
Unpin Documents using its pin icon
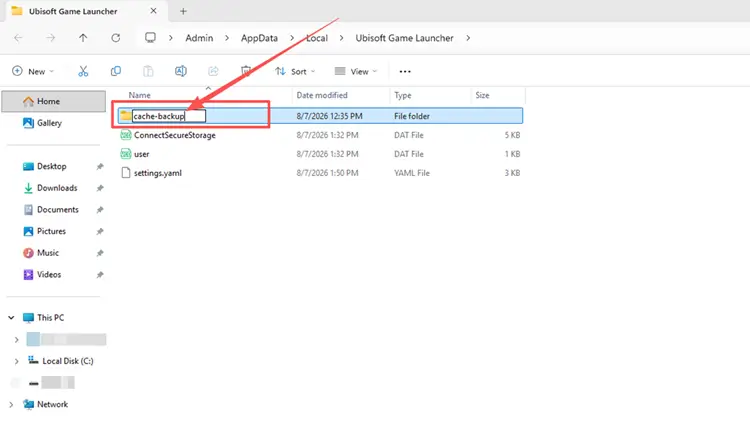point(99,210)
